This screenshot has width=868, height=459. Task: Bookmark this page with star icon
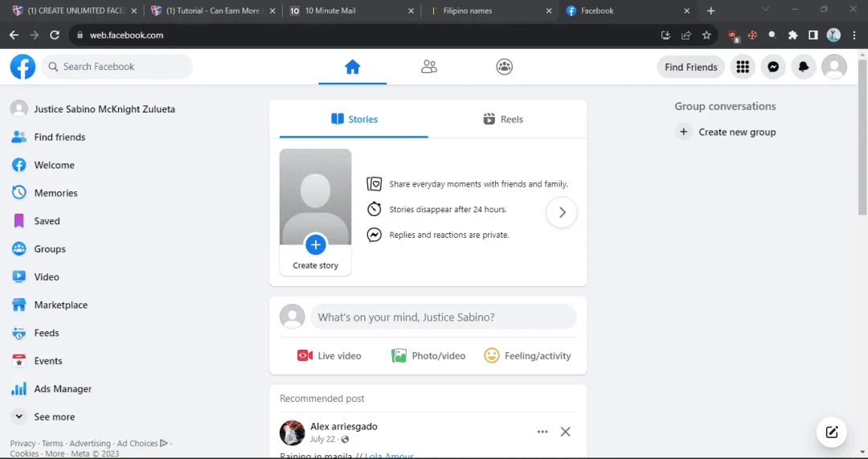click(706, 35)
